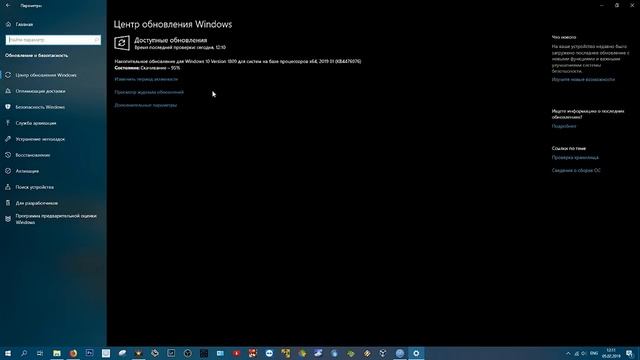Viewport: 640px width, 360px height.
Task: Open the Action Center notifications icon
Action: [630, 353]
